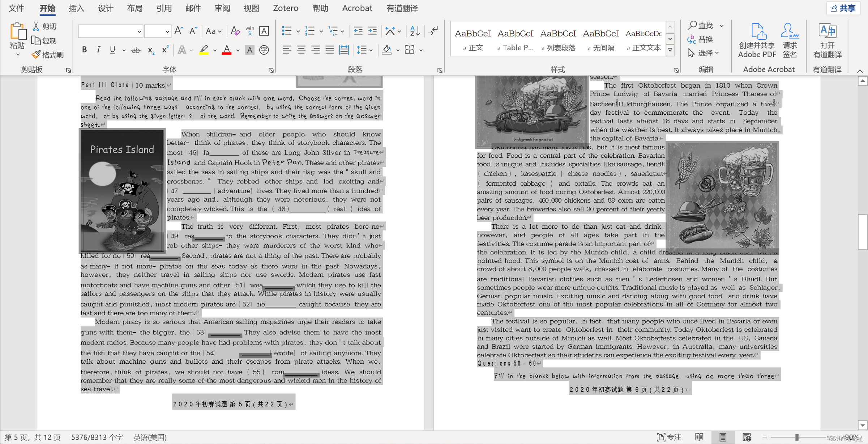Expand the numbering list dropdown arrow
The image size is (868, 444).
click(x=321, y=31)
